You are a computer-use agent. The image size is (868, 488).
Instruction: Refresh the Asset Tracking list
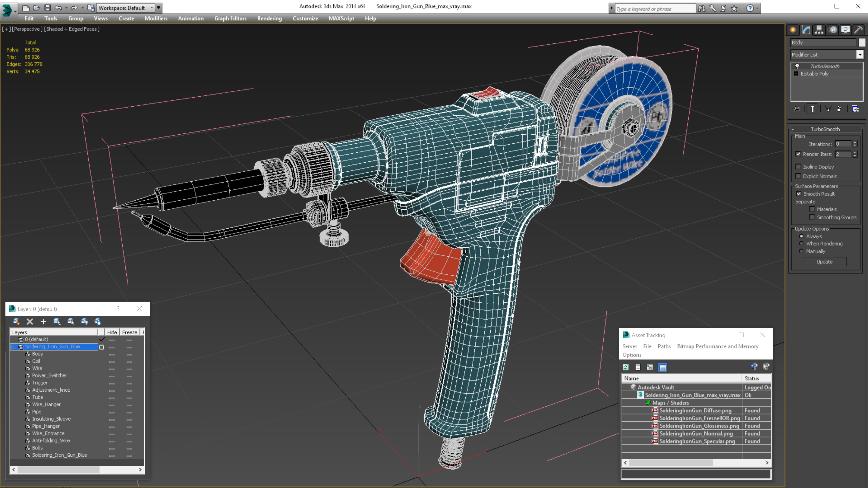point(626,367)
